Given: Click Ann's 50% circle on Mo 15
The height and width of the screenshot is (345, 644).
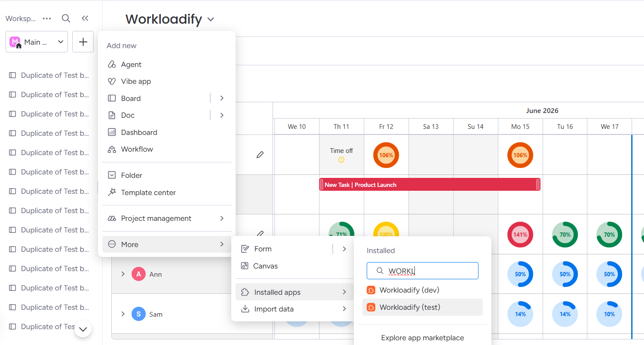Looking at the screenshot, I should (x=520, y=274).
